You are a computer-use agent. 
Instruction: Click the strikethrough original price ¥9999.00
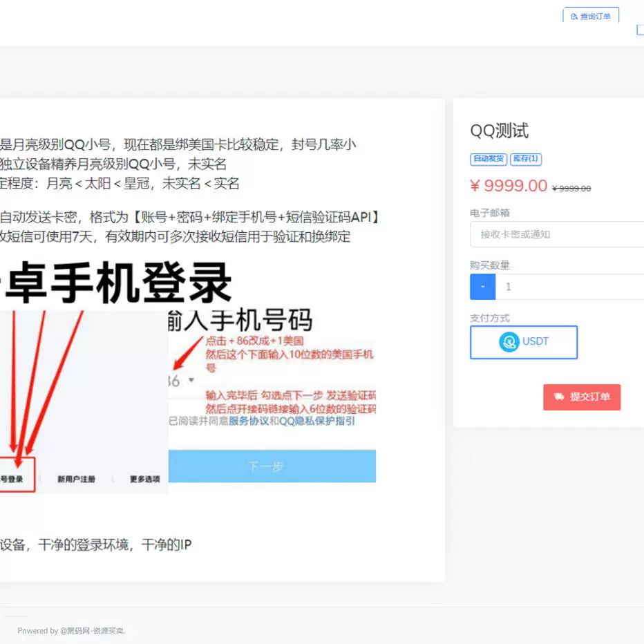tap(571, 187)
